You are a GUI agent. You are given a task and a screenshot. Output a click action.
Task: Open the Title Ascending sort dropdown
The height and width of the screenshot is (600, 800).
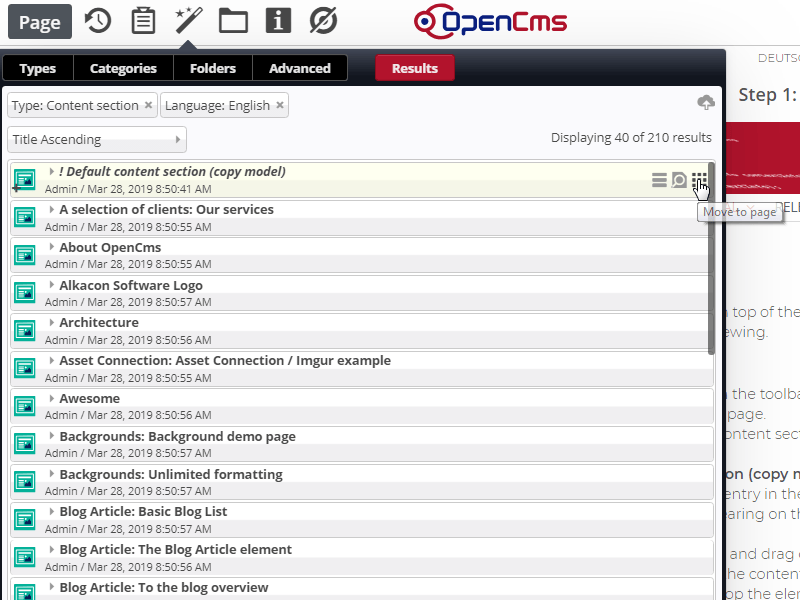[97, 140]
